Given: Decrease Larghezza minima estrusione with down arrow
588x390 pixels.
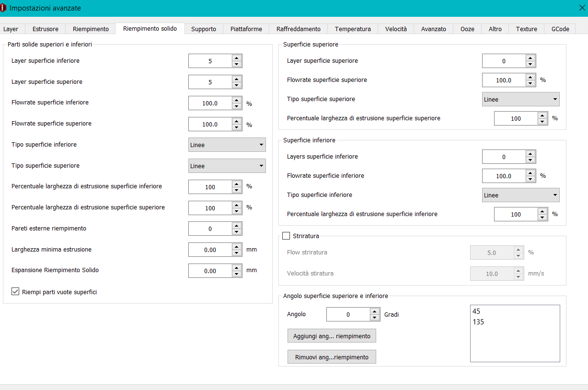Looking at the screenshot, I should [236, 253].
